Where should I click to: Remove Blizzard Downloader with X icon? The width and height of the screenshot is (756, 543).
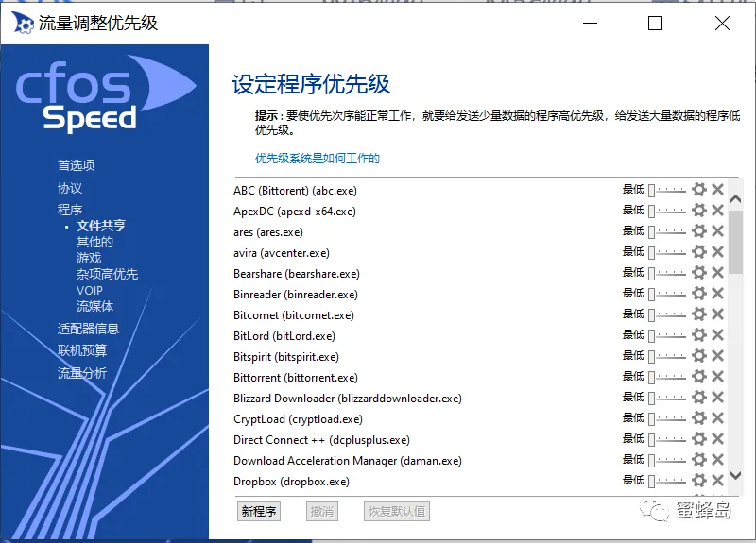[717, 397]
